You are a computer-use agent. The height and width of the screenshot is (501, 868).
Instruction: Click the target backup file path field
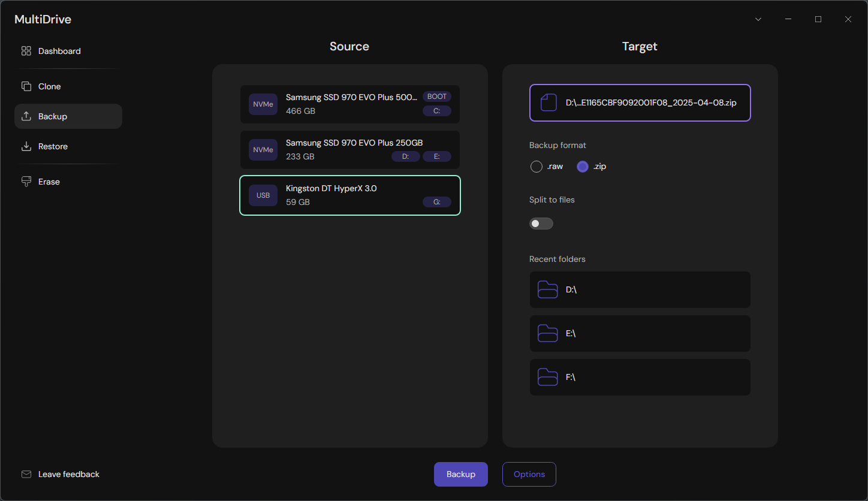(640, 102)
